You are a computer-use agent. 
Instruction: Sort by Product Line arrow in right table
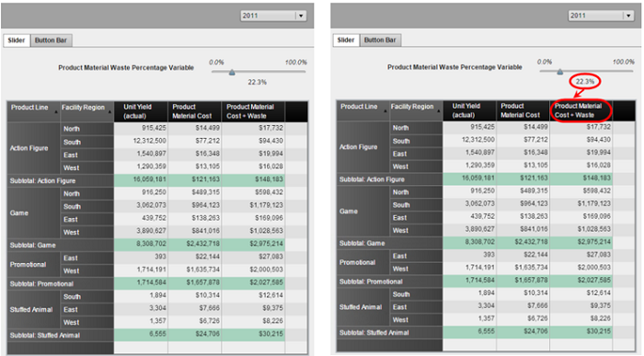(385, 111)
